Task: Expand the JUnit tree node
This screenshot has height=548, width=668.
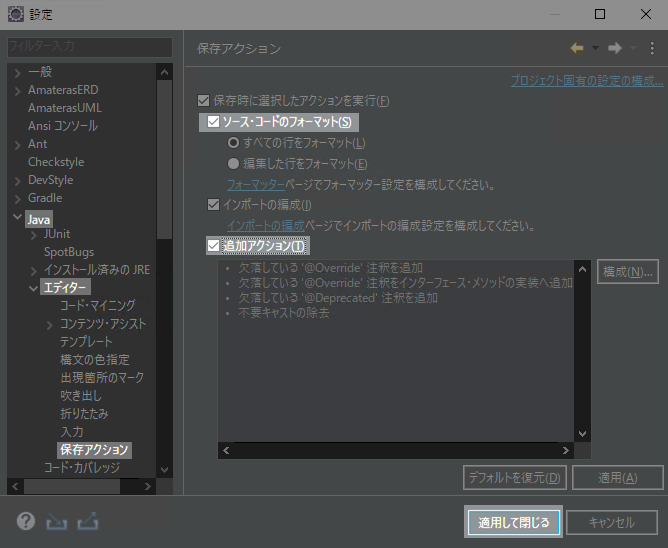Action: click(34, 235)
